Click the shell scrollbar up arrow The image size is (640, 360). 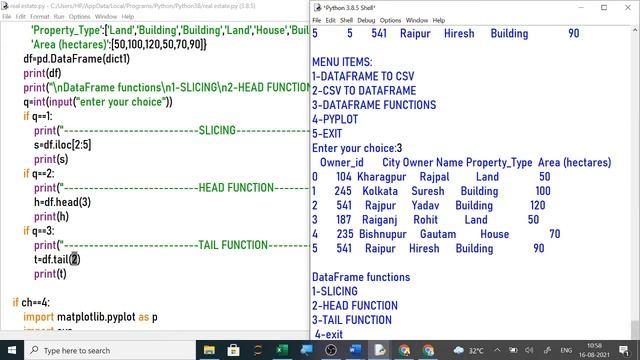pos(635,30)
